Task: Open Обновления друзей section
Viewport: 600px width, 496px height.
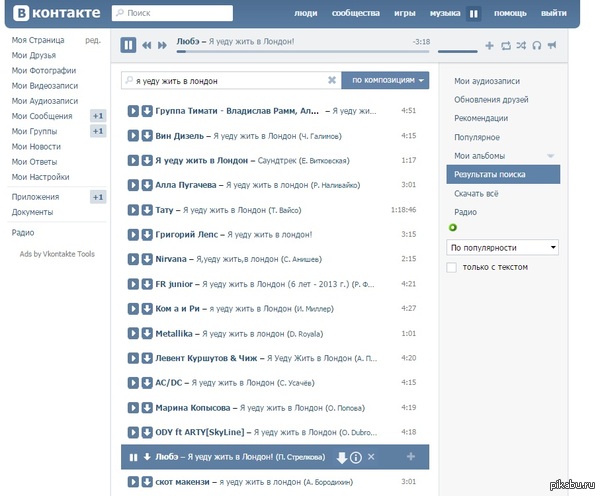Action: [491, 100]
